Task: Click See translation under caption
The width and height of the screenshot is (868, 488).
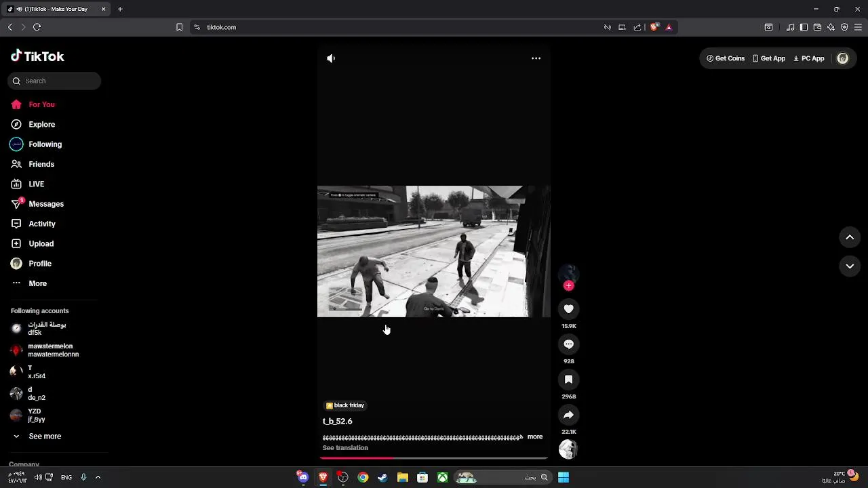Action: point(345,448)
